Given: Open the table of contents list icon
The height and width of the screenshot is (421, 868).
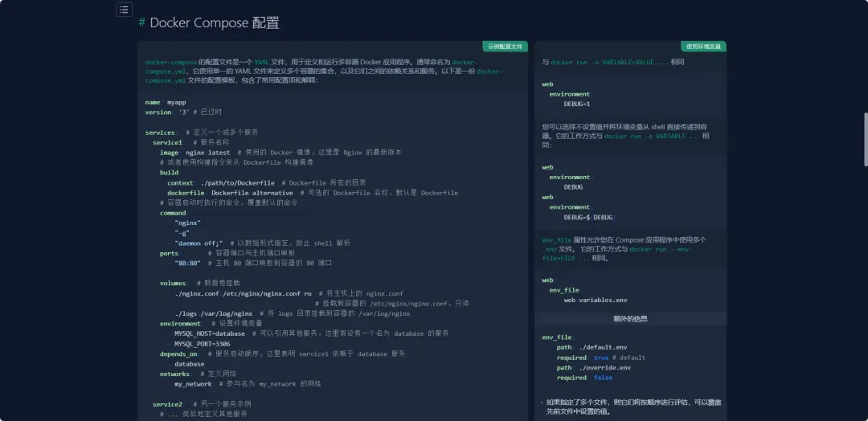Looking at the screenshot, I should [x=124, y=10].
